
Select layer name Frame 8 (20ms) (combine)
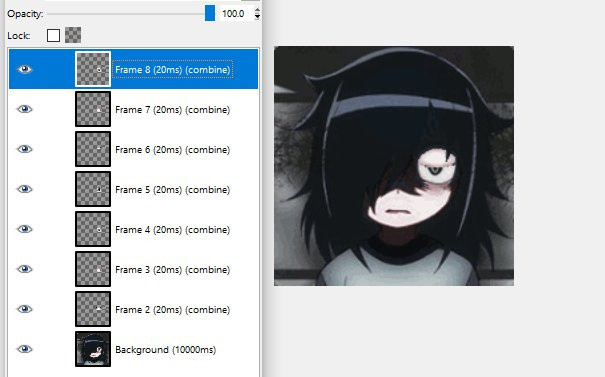click(172, 70)
